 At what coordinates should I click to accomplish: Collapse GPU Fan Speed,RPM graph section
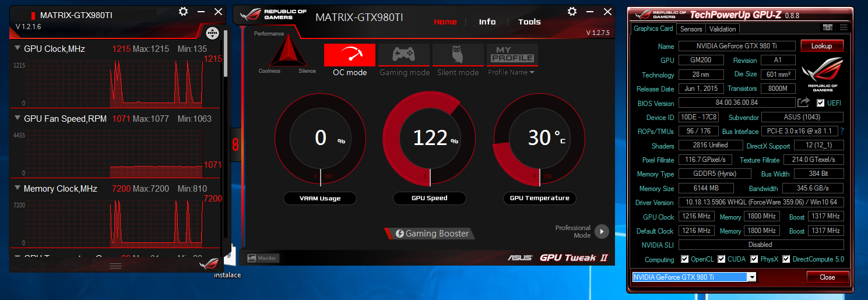click(x=17, y=118)
